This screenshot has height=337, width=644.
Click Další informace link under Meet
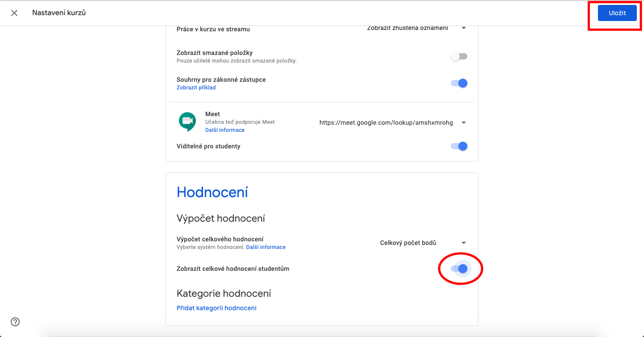click(x=225, y=130)
